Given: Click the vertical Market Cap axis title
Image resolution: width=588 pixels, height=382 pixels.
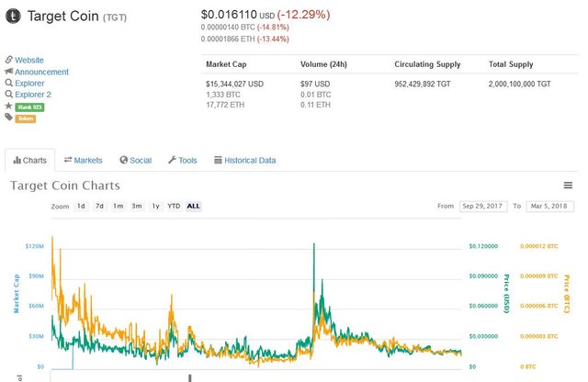Looking at the screenshot, I should click(x=17, y=294).
